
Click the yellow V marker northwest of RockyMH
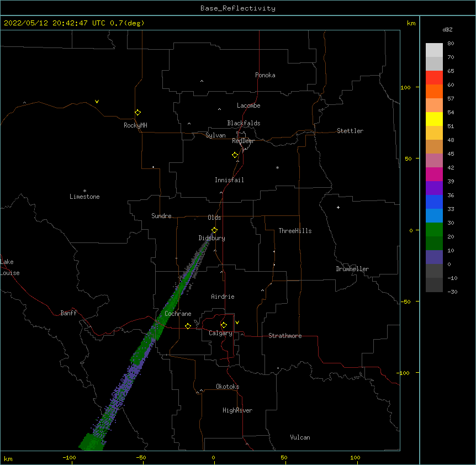click(97, 102)
